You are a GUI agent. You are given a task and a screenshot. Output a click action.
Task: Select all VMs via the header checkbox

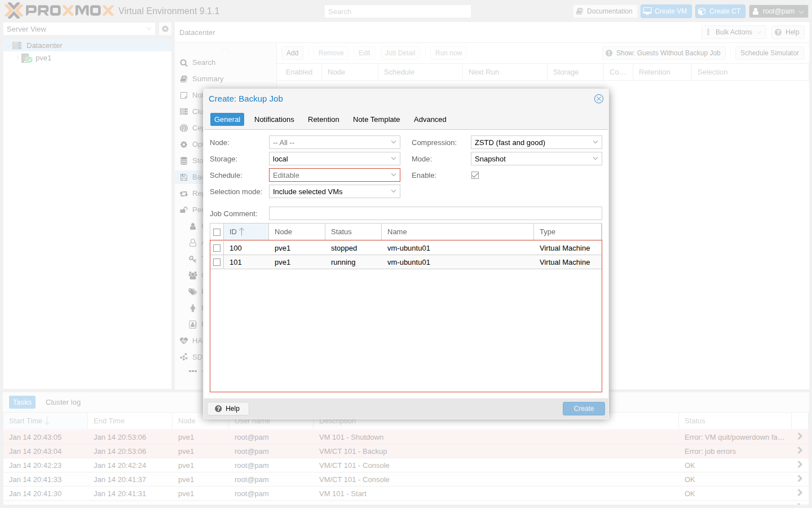217,231
